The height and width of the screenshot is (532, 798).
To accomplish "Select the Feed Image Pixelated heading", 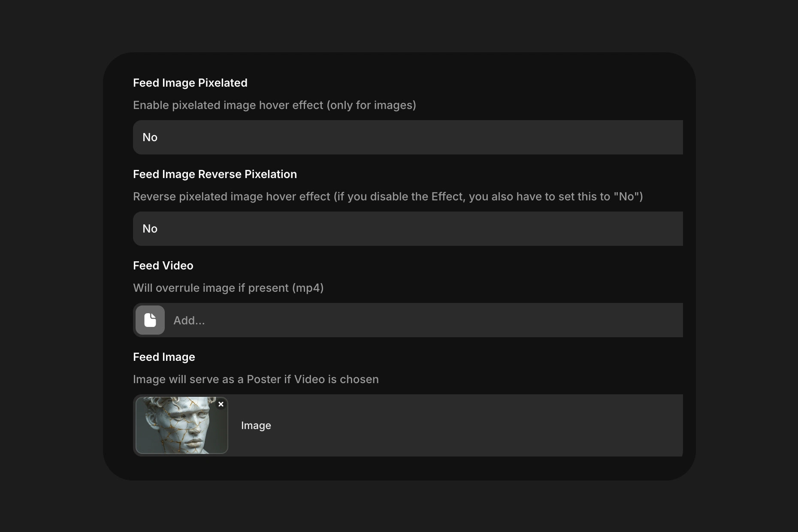I will coord(190,83).
